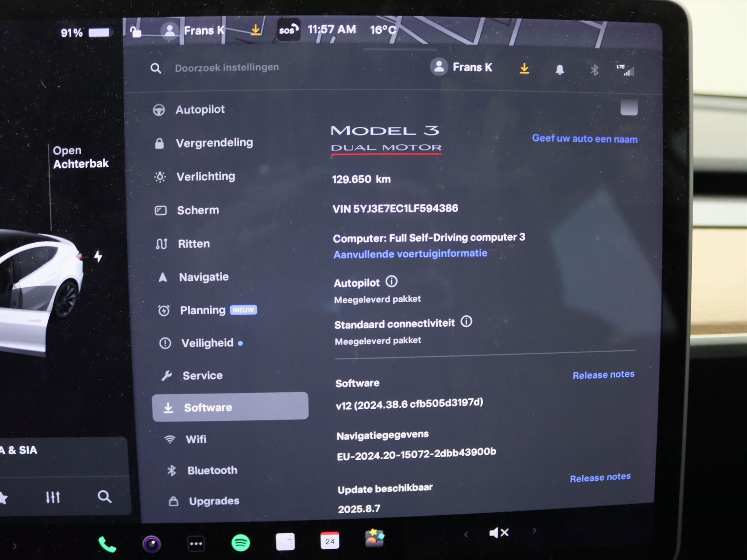
Task: Tap the yellow download icon in the settings header
Action: click(524, 68)
